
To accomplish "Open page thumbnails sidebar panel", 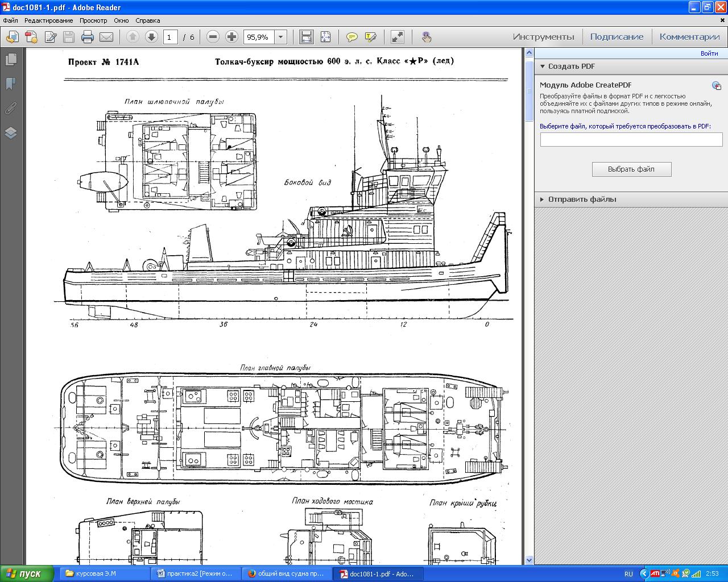I will point(10,59).
